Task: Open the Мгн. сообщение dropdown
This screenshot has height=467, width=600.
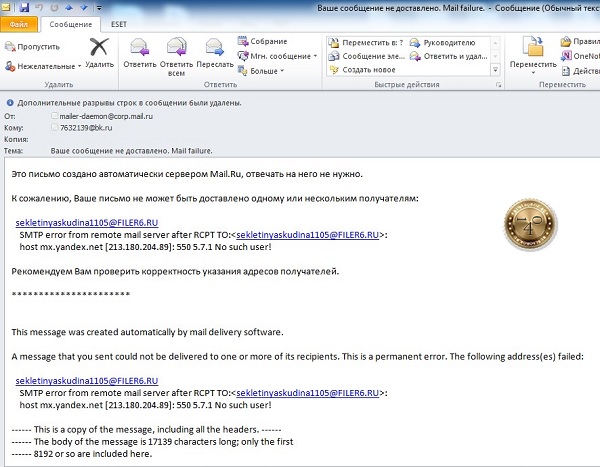Action: coord(277,56)
